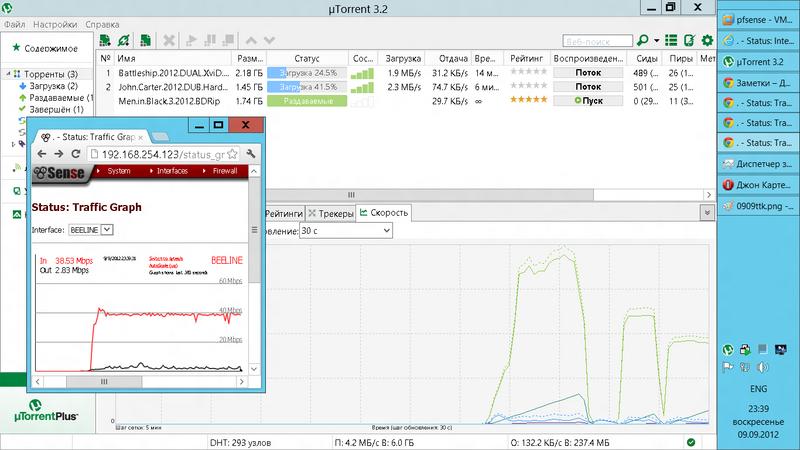Open the Справка menu
800x450 pixels.
(x=102, y=24)
